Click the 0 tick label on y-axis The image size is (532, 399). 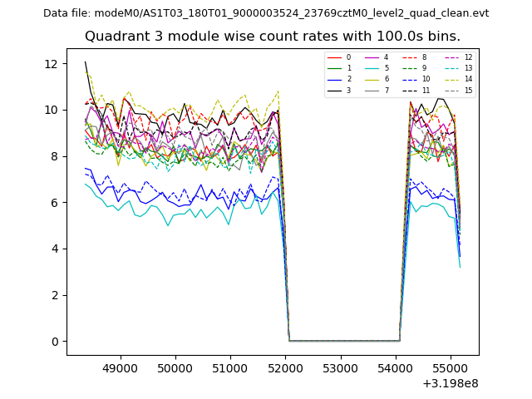[x=54, y=342]
